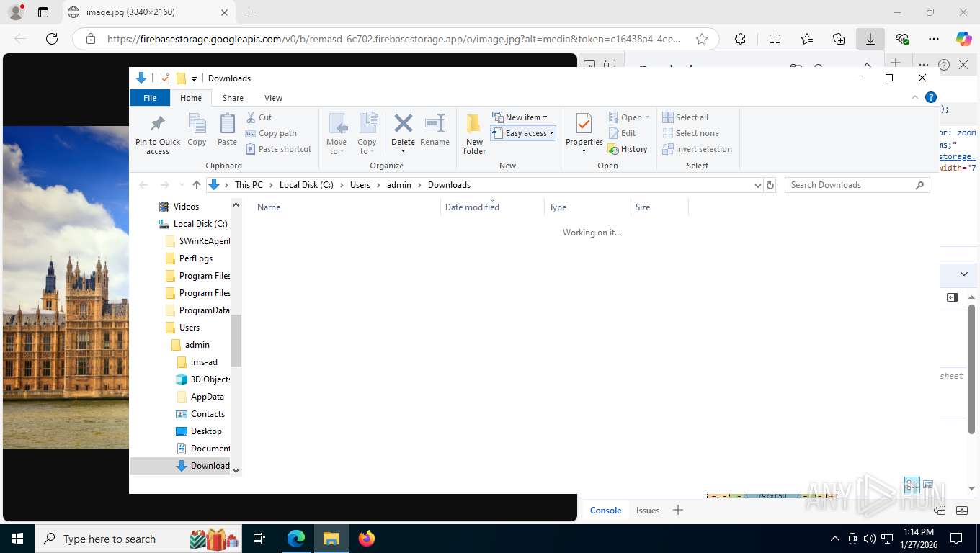Go up one folder level arrow
Image resolution: width=980 pixels, height=553 pixels.
click(196, 185)
